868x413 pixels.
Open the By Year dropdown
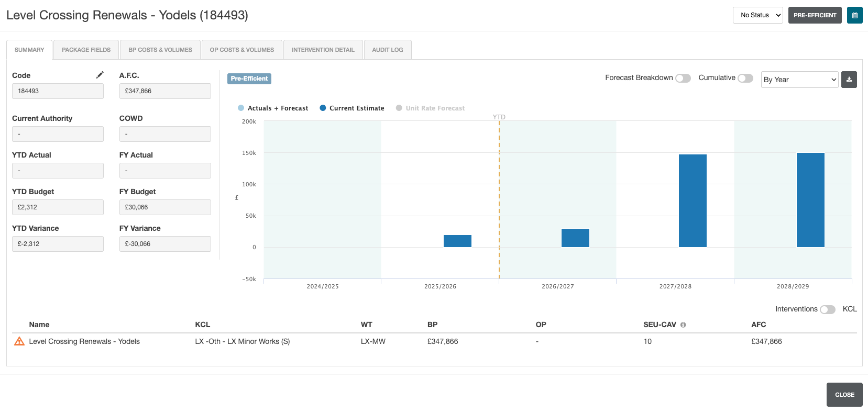click(x=799, y=80)
